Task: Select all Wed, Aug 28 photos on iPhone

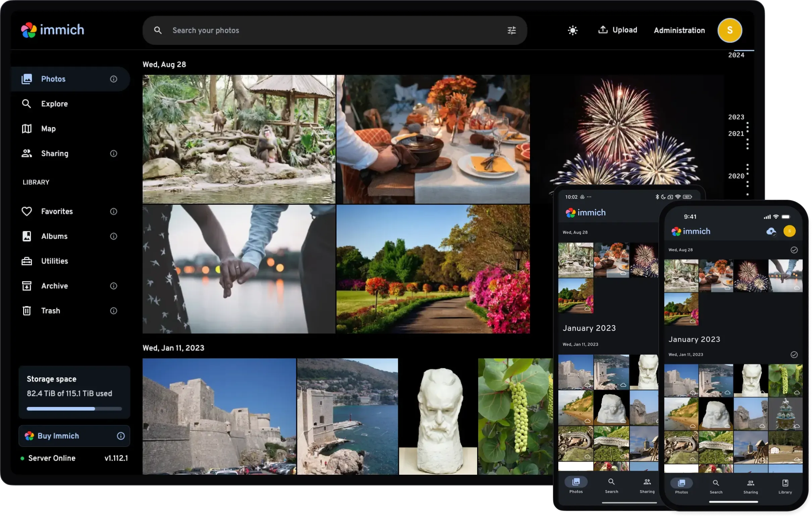Action: coord(794,250)
